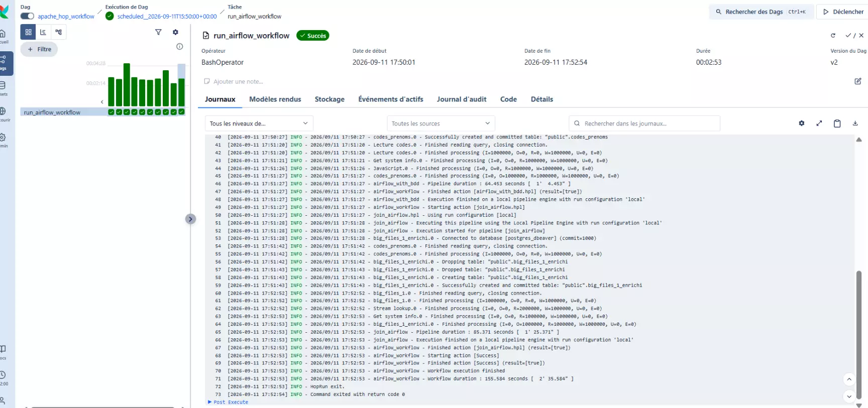Expand logs to fullscreen with arrows icon

[819, 123]
